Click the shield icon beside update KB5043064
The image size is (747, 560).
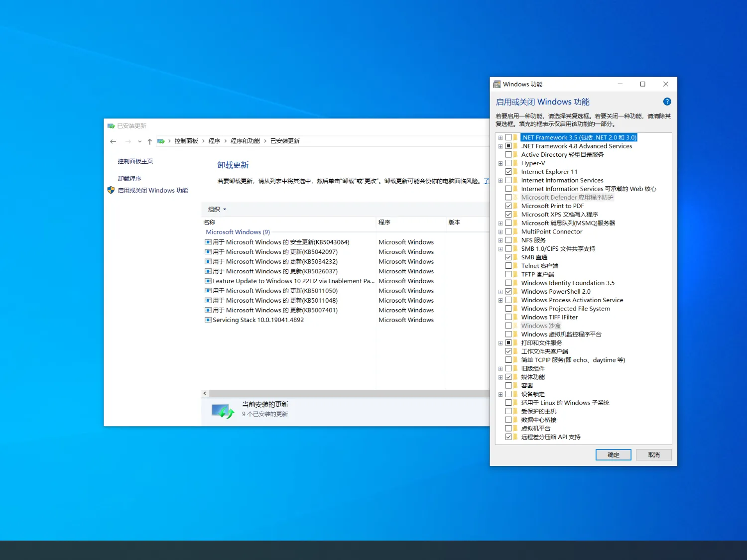point(208,242)
